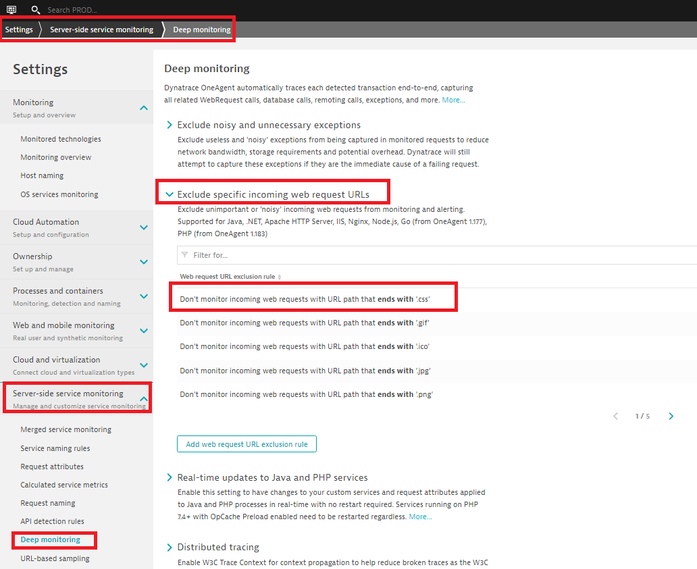Expand Exclude noisy and unnecessary exceptions
697x569 pixels.
[x=169, y=125]
